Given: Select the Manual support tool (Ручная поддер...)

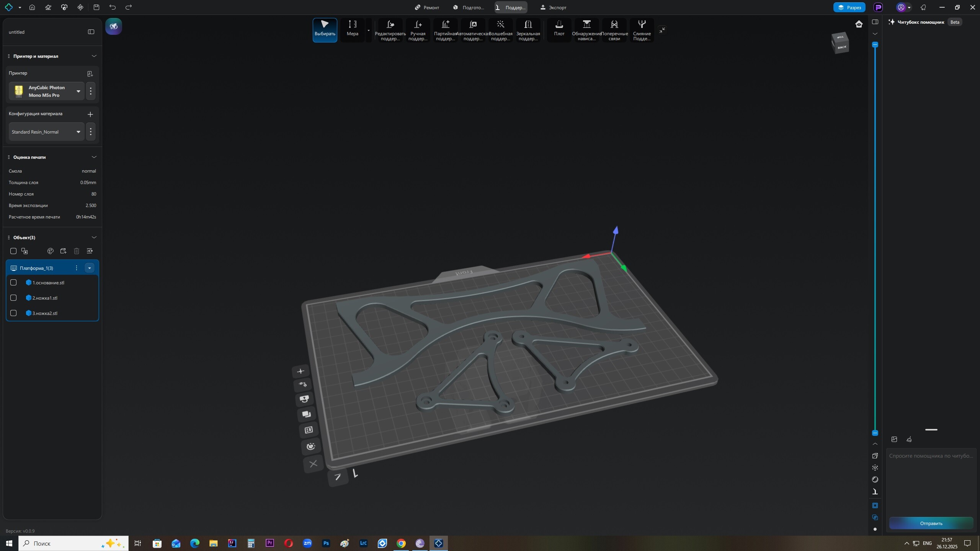Looking at the screenshot, I should (x=418, y=30).
